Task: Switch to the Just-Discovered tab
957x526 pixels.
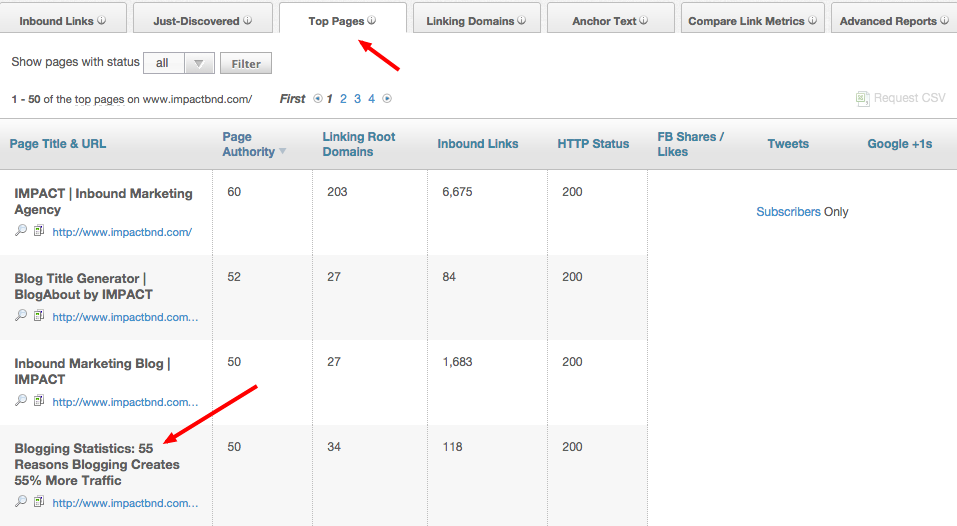Action: click(x=203, y=18)
